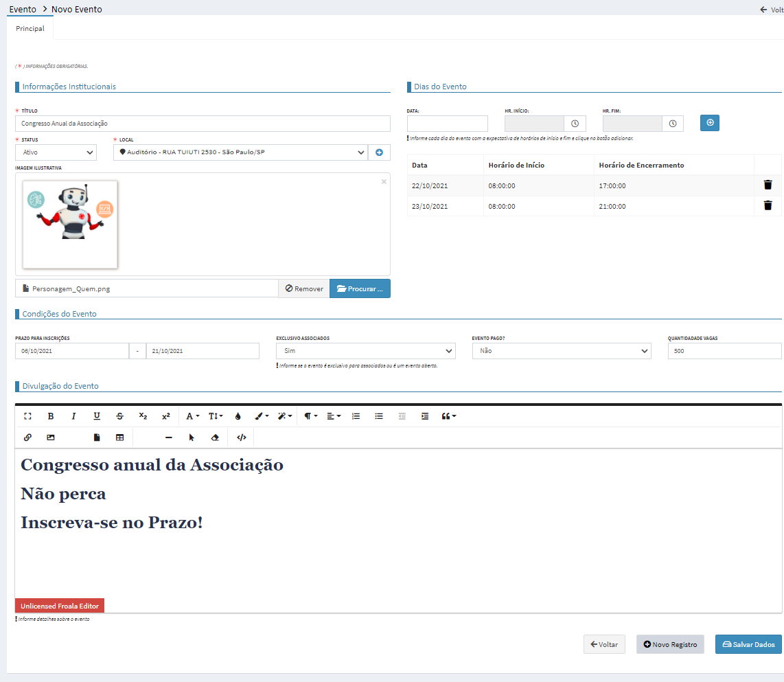Image resolution: width=784 pixels, height=682 pixels.
Task: Toggle italic formatting in the editor
Action: [73, 416]
